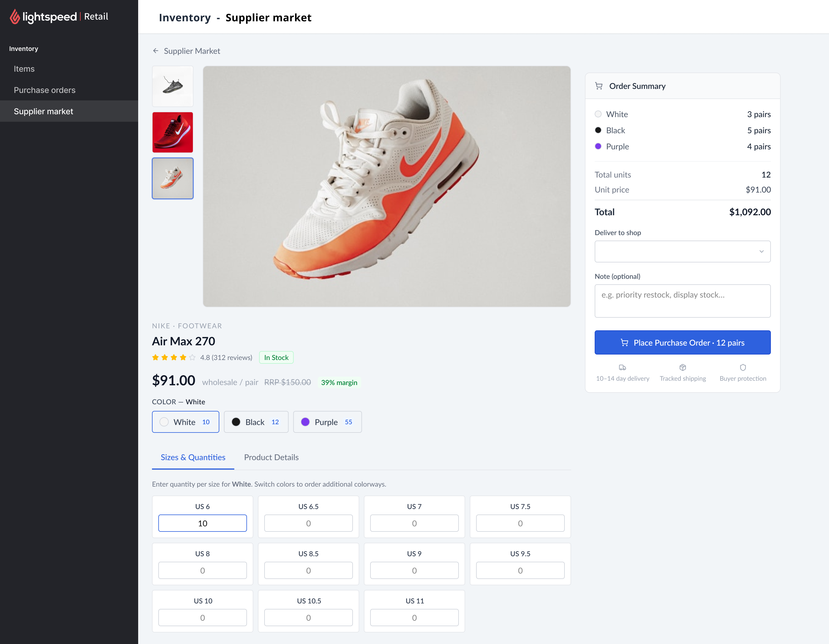Select the red sneaker thumbnail
The image size is (829, 644).
173,132
